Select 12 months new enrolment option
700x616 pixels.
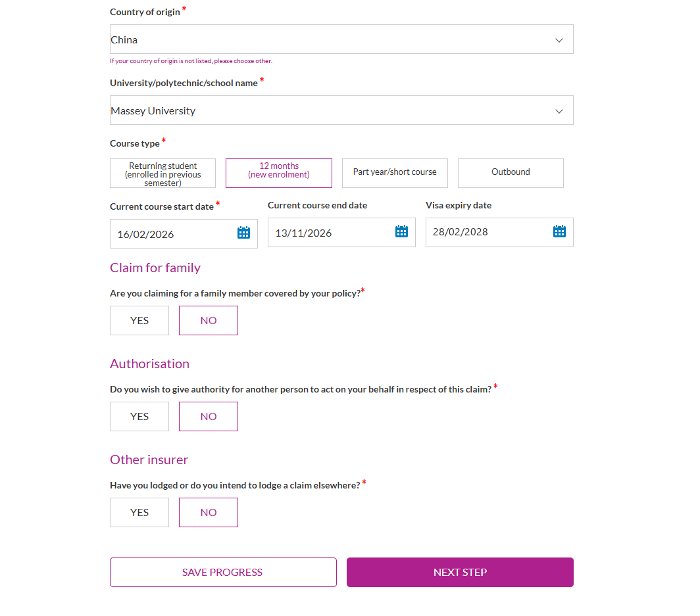pos(279,173)
